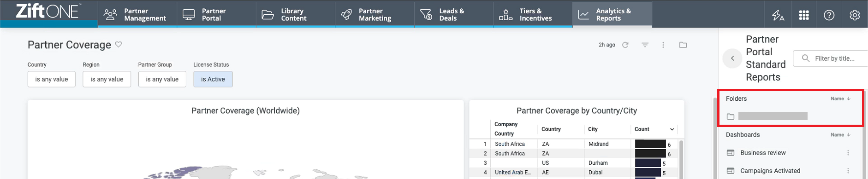Set the Country filter value

click(x=52, y=79)
